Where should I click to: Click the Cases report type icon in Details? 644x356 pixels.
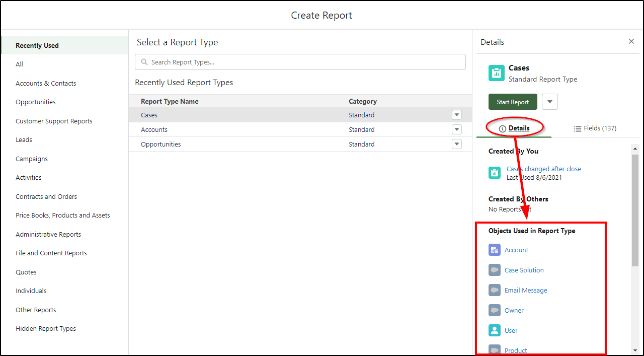point(497,73)
